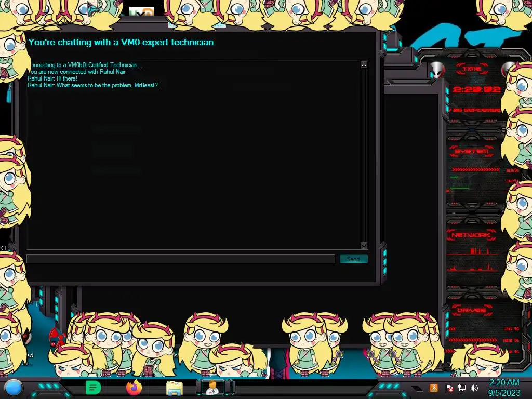Open File Explorer from the taskbar
Viewport: 532px width, 399px height.
click(x=175, y=388)
